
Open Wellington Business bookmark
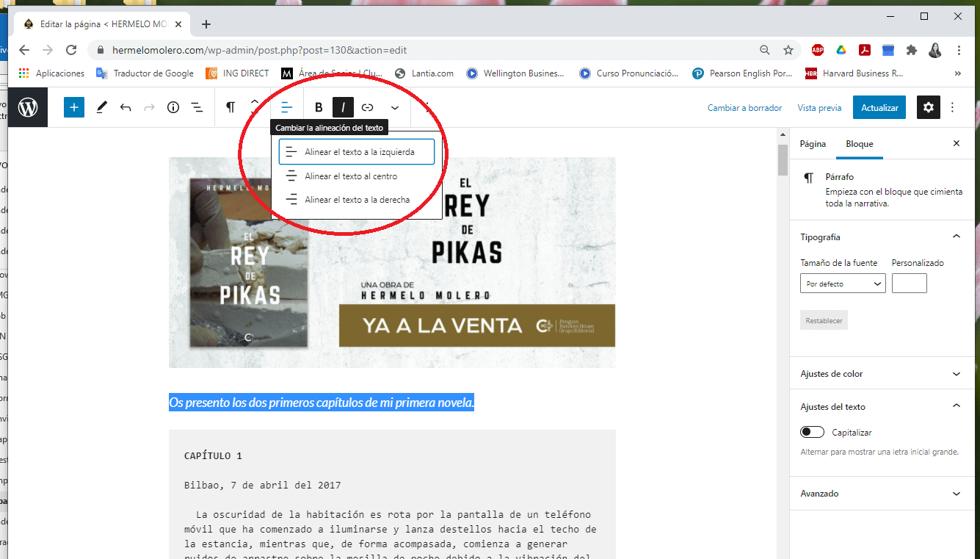point(515,73)
